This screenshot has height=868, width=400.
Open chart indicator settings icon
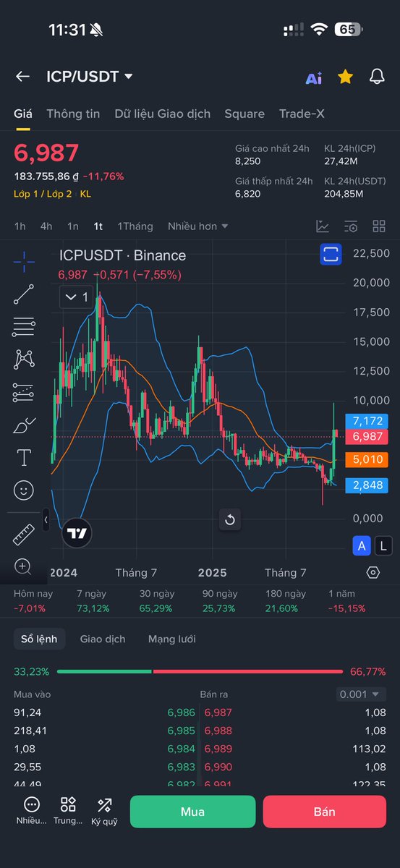point(351,226)
